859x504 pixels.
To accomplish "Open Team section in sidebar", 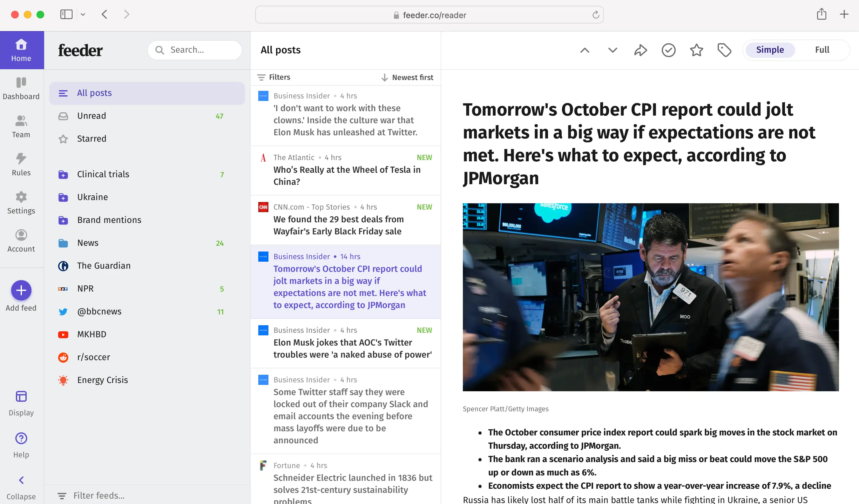I will pos(21,126).
